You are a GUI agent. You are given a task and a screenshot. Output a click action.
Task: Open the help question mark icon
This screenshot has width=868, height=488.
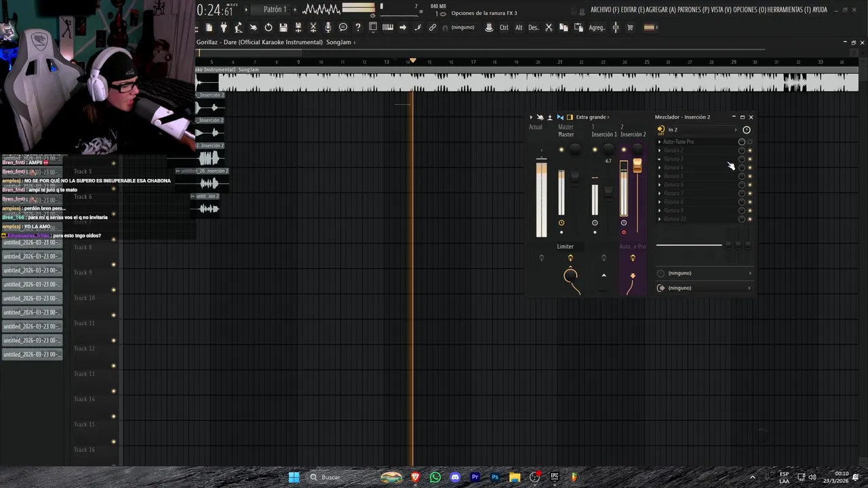click(x=358, y=28)
